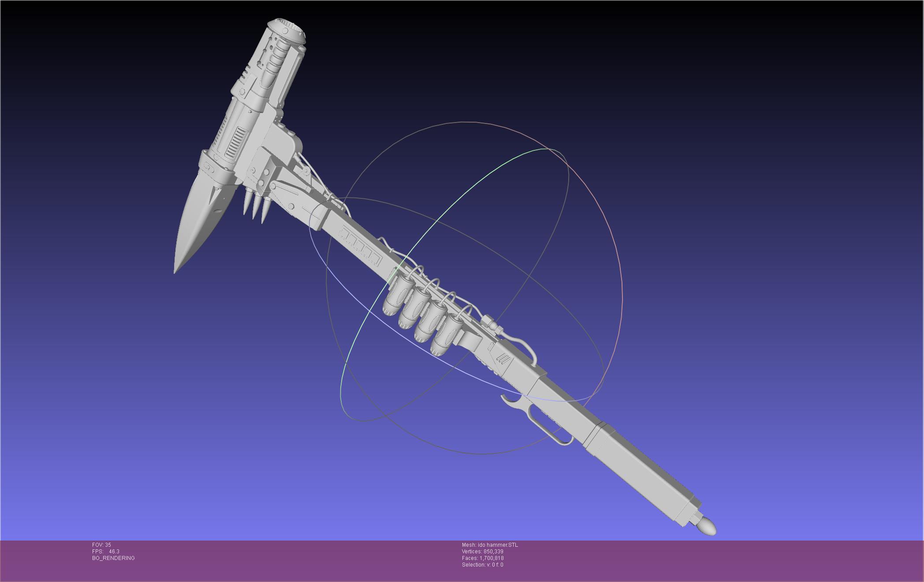Click the Faces count text
Image resolution: width=924 pixels, height=582 pixels.
(x=482, y=558)
